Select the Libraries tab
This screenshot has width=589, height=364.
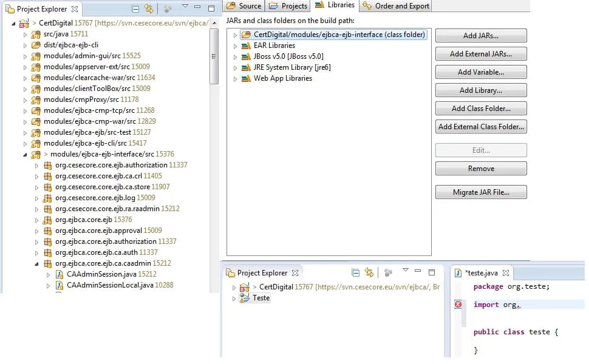pos(335,5)
